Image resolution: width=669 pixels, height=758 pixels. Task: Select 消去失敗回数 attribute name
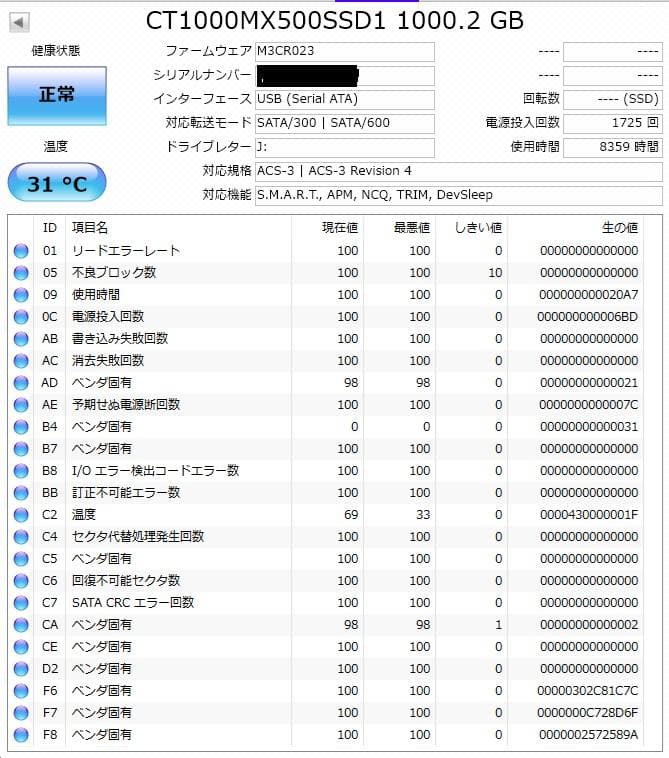pyautogui.click(x=108, y=361)
